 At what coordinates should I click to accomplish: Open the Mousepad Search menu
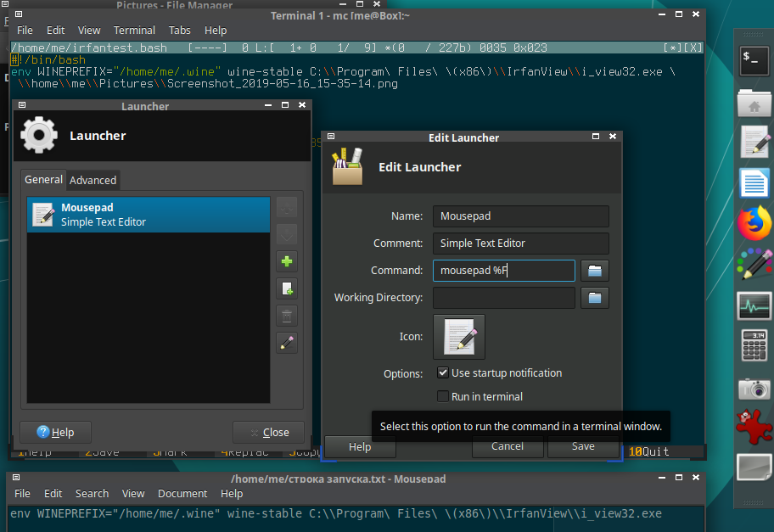click(x=92, y=494)
